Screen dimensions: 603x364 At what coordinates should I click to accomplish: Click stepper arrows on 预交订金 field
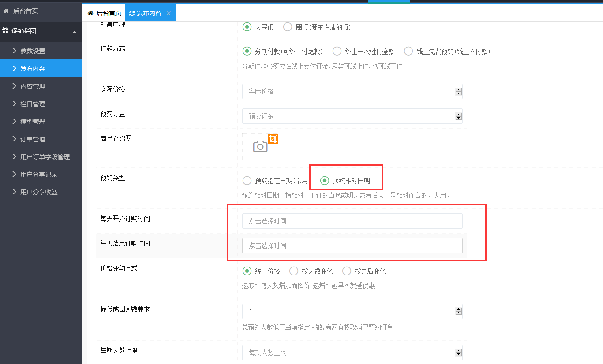[x=458, y=116]
